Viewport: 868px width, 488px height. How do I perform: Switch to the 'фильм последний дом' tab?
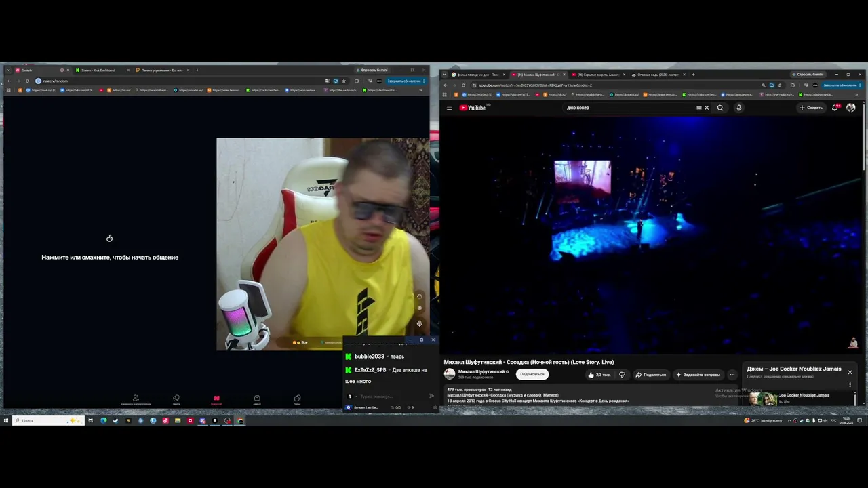477,75
